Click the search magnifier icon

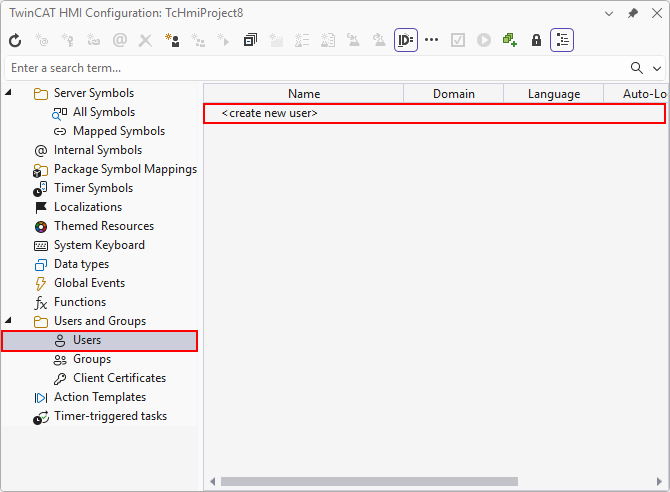click(637, 68)
